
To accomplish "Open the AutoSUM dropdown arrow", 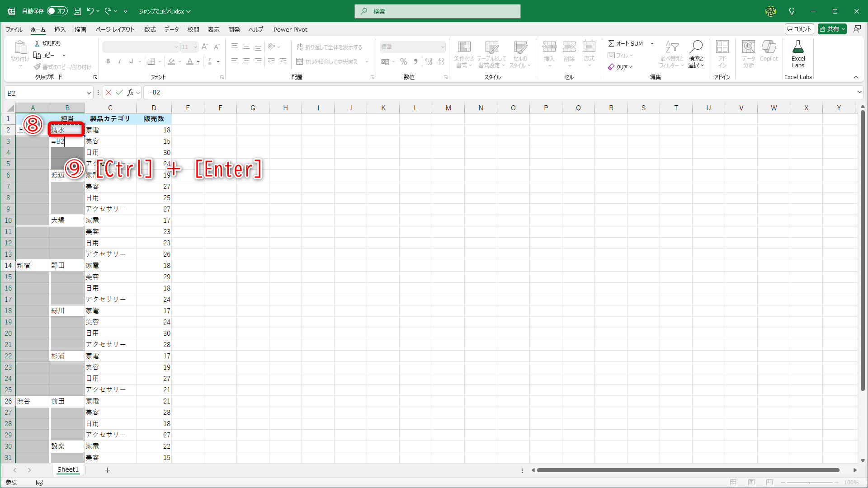I will [652, 43].
